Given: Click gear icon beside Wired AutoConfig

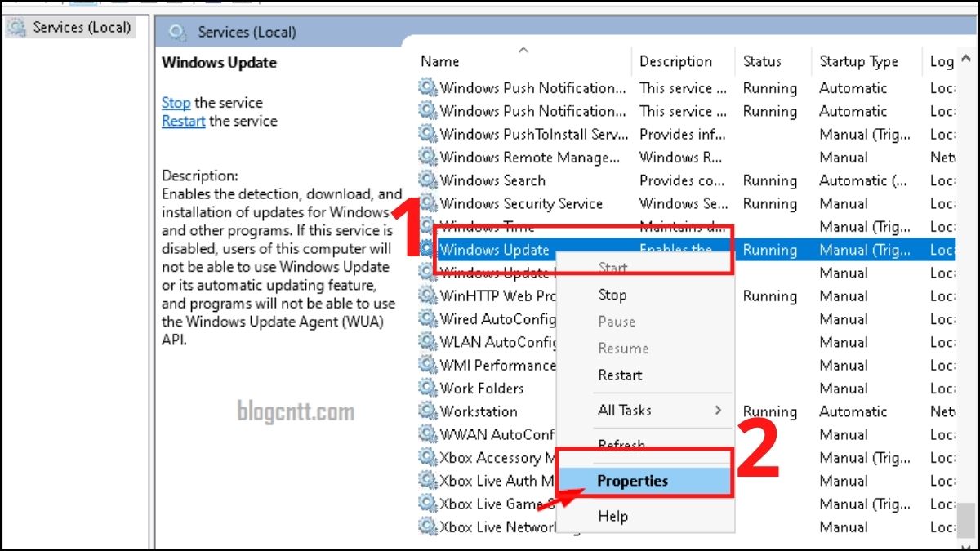Looking at the screenshot, I should 428,318.
